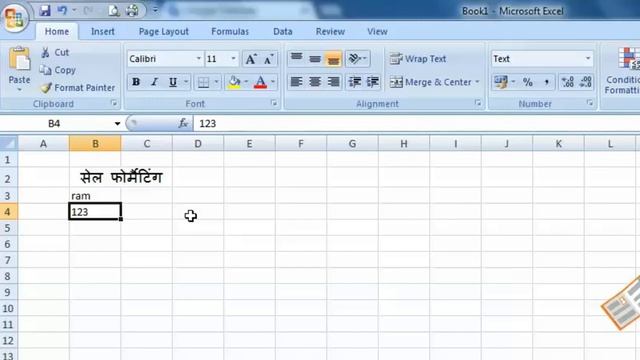Decrease the font size with Shrink Font
The width and height of the screenshot is (640, 360).
click(269, 59)
